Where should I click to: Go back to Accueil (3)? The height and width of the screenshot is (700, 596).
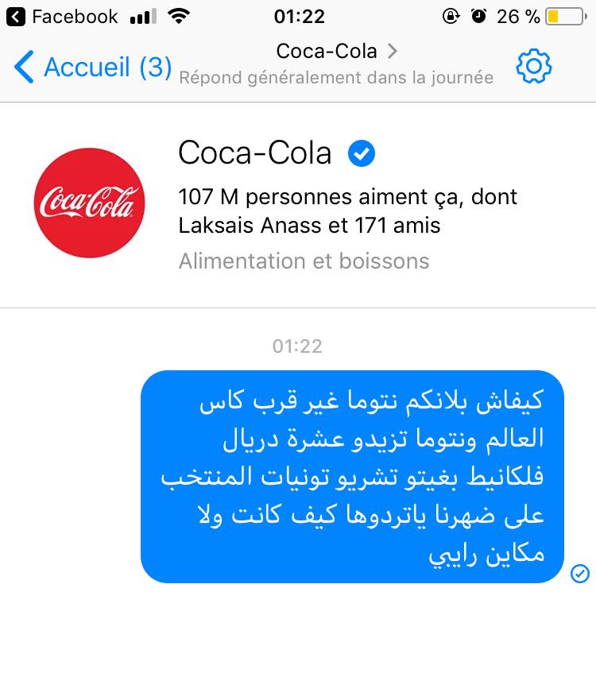[x=93, y=67]
